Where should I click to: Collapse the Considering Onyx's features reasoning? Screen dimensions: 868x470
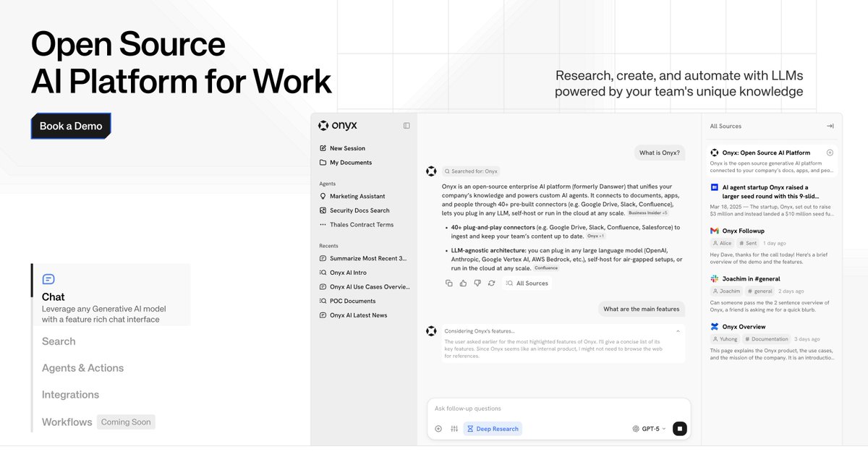click(x=678, y=331)
